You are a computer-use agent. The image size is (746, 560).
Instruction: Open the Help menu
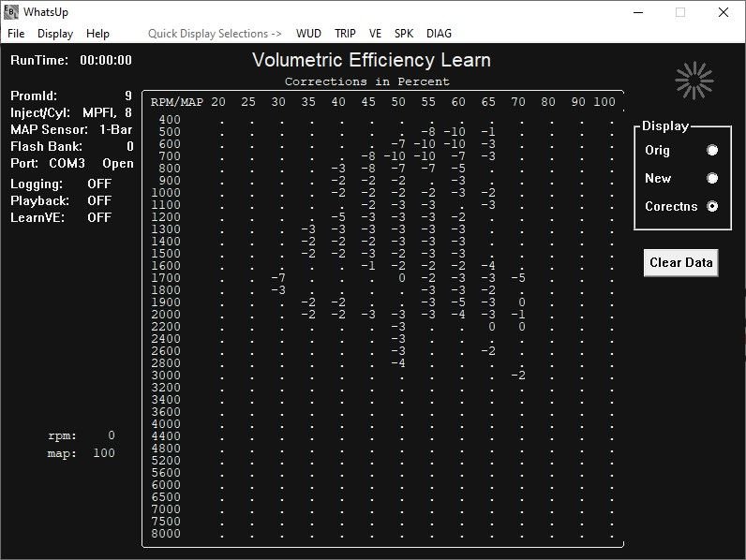click(97, 34)
